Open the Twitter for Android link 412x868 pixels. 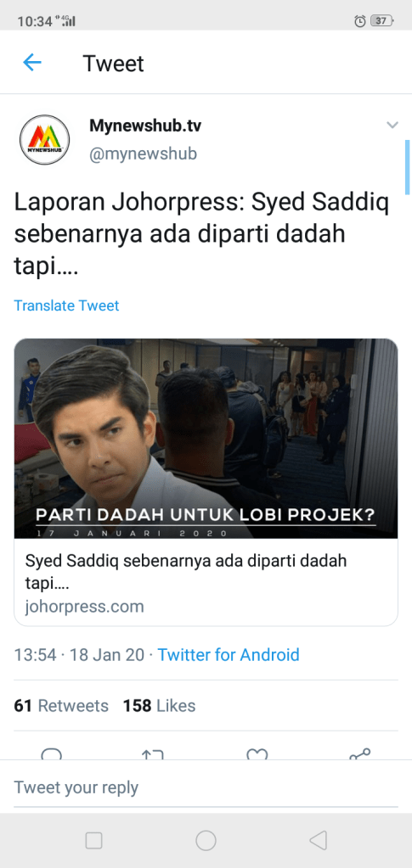click(229, 655)
